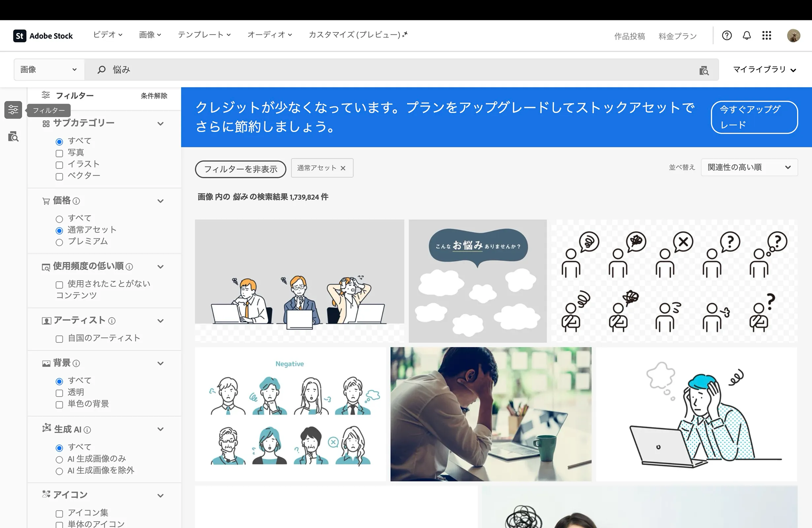This screenshot has height=528, width=812.
Task: Remove the 通常アセット filter chip
Action: (343, 168)
